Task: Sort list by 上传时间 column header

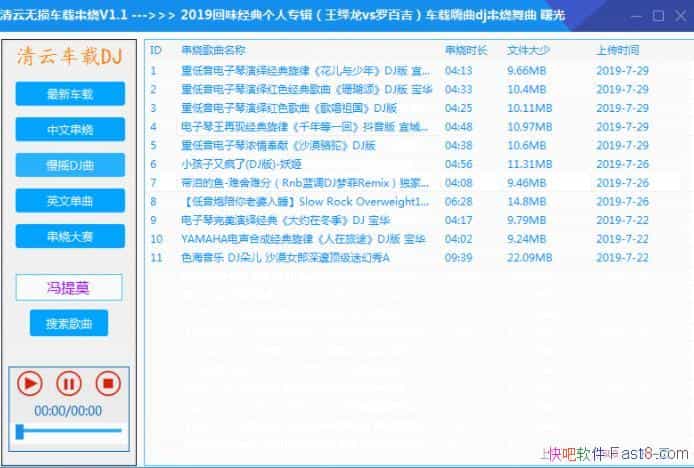Action: coord(617,49)
